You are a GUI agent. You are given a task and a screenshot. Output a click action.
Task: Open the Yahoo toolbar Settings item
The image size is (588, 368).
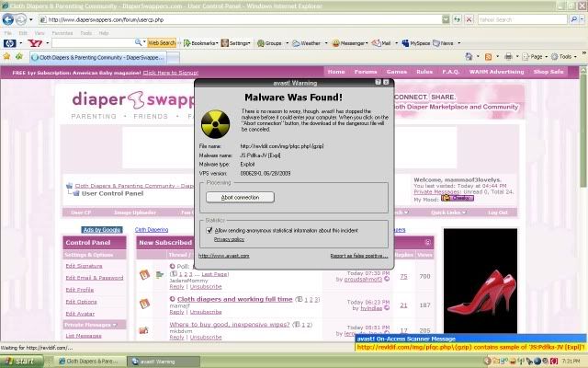pyautogui.click(x=235, y=43)
